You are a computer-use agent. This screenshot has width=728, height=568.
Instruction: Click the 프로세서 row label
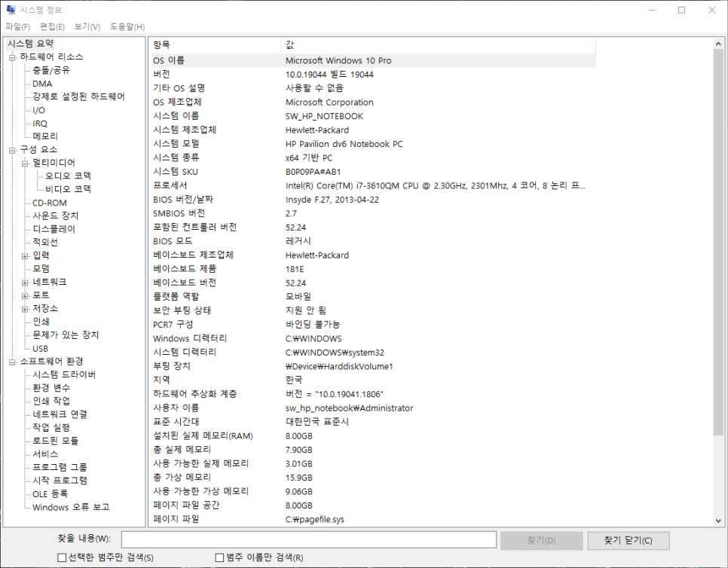point(170,185)
